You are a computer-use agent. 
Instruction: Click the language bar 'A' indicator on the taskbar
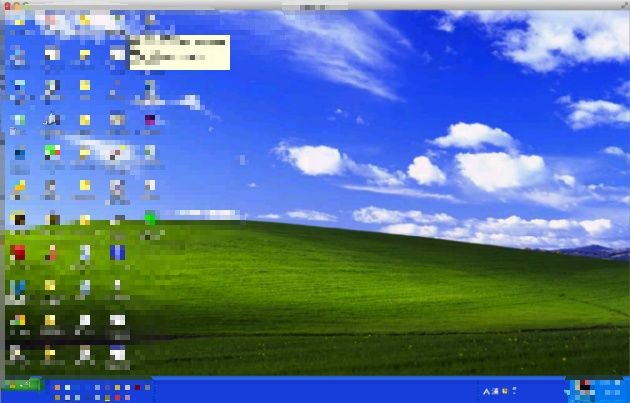coord(487,391)
